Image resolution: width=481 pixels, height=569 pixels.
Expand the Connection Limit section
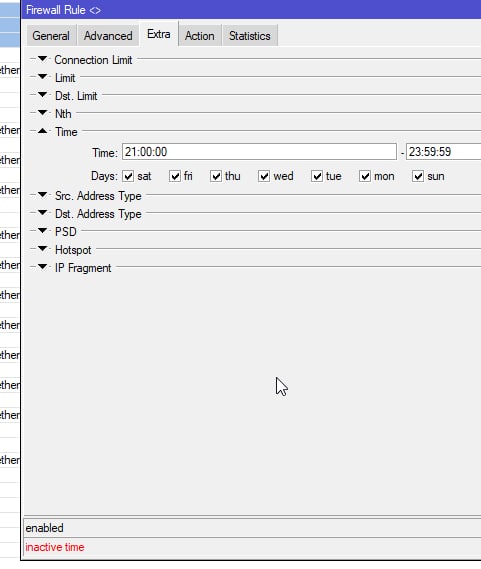point(42,59)
